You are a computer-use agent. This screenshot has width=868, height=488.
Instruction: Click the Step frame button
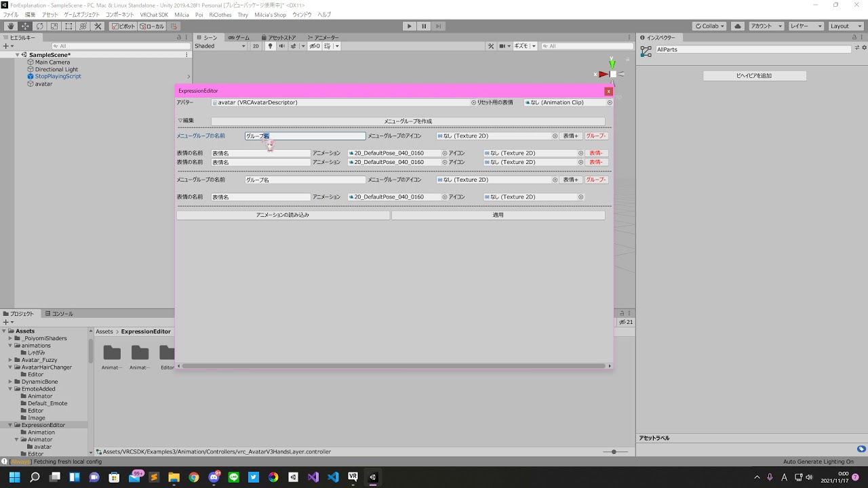tap(439, 26)
